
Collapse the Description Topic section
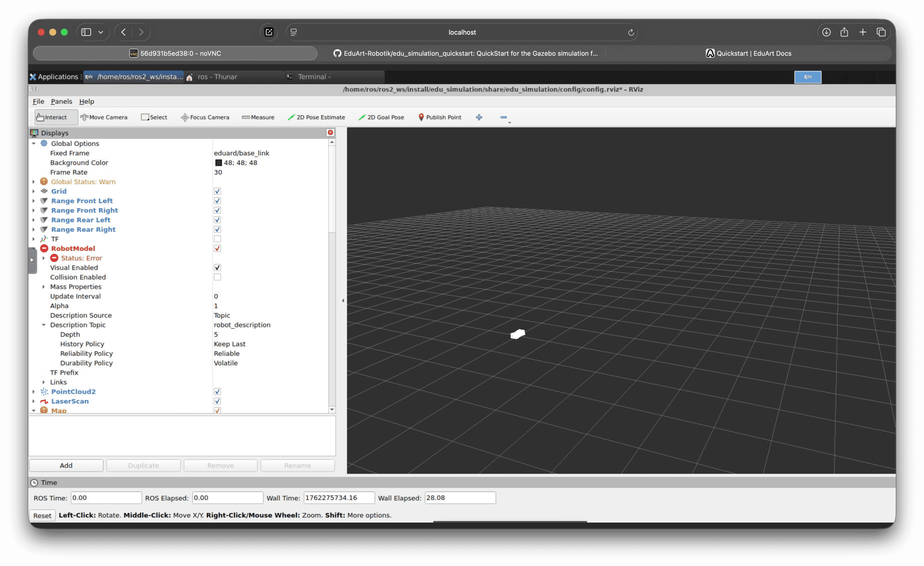tap(43, 325)
